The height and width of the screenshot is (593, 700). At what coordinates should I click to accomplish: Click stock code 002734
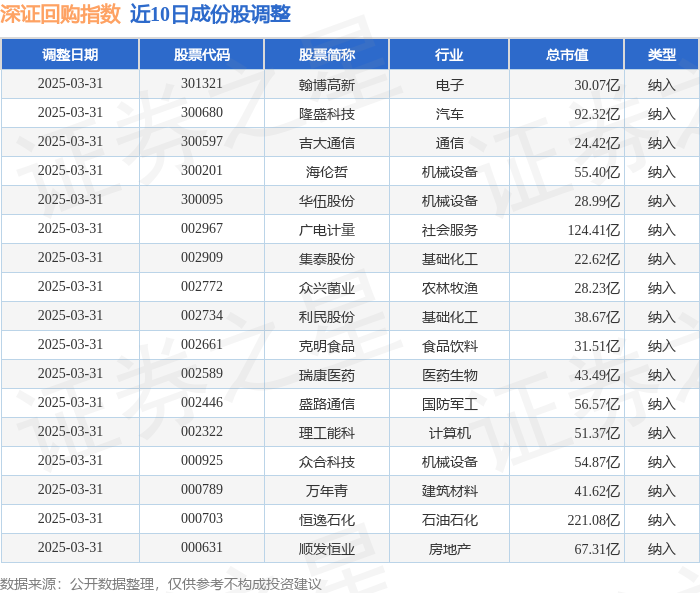coord(202,316)
